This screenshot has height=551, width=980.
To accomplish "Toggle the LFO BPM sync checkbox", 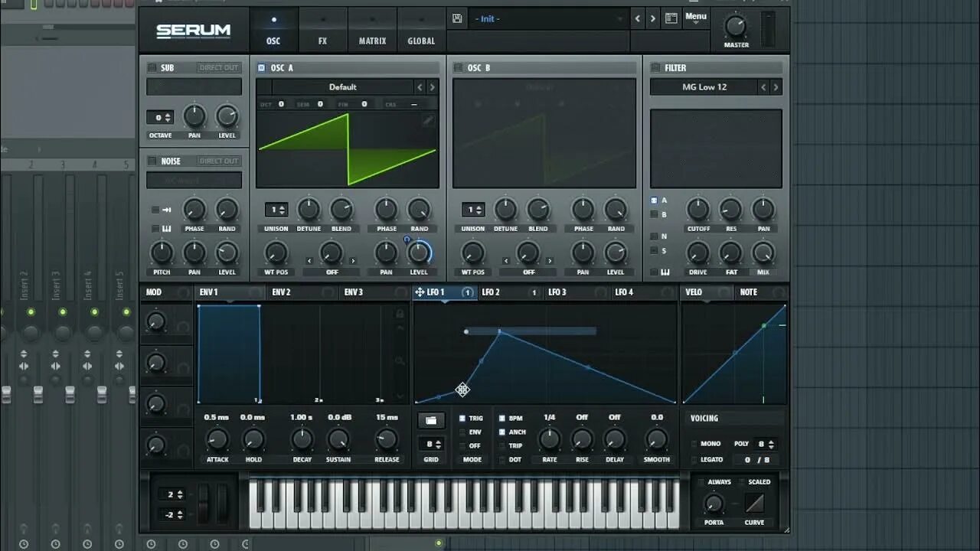I will pos(502,419).
